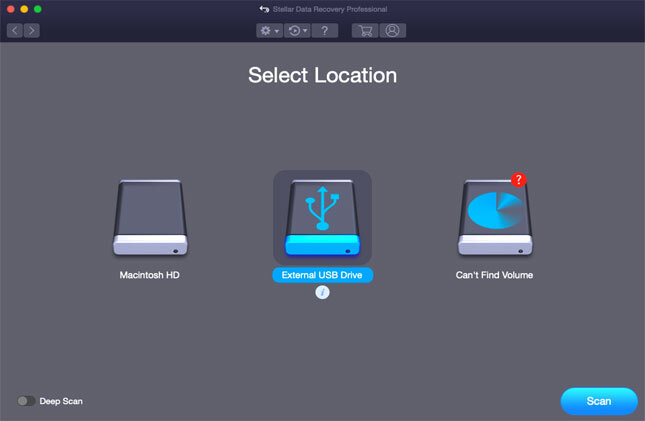The height and width of the screenshot is (421, 645).
Task: Open help with the question mark button
Action: tap(324, 31)
